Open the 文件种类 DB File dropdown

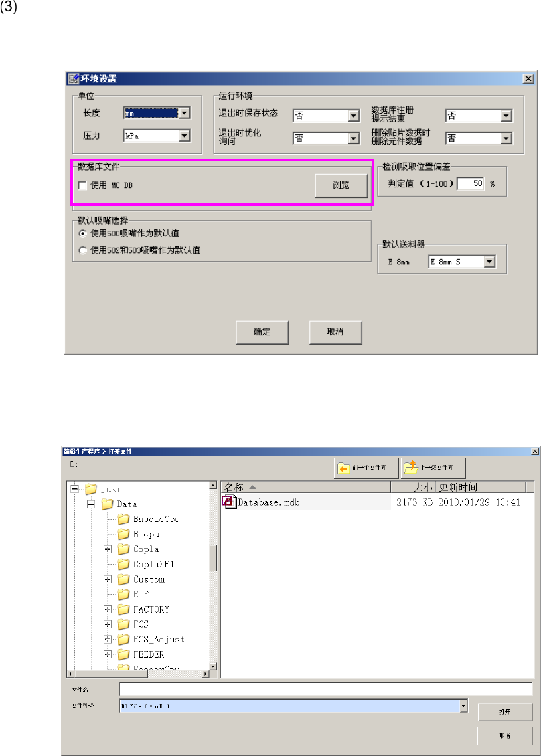[x=463, y=706]
